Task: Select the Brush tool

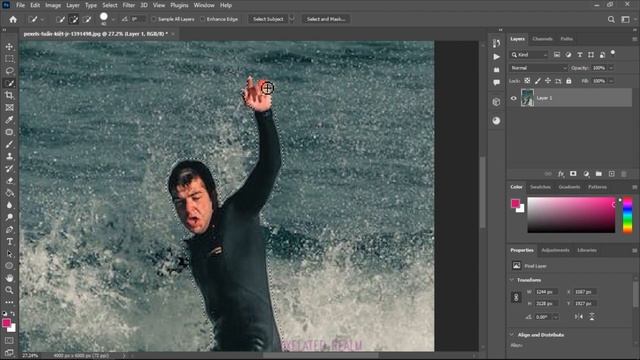Action: [x=9, y=144]
